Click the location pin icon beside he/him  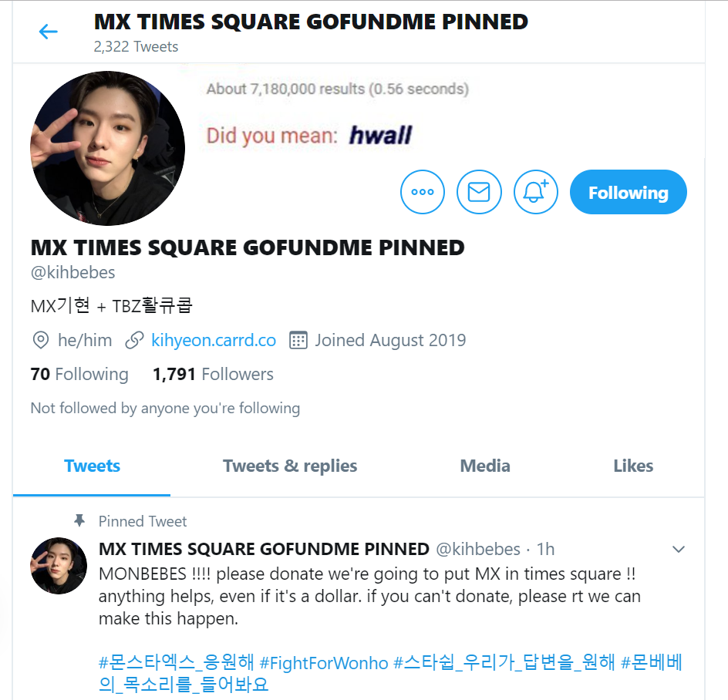point(40,340)
